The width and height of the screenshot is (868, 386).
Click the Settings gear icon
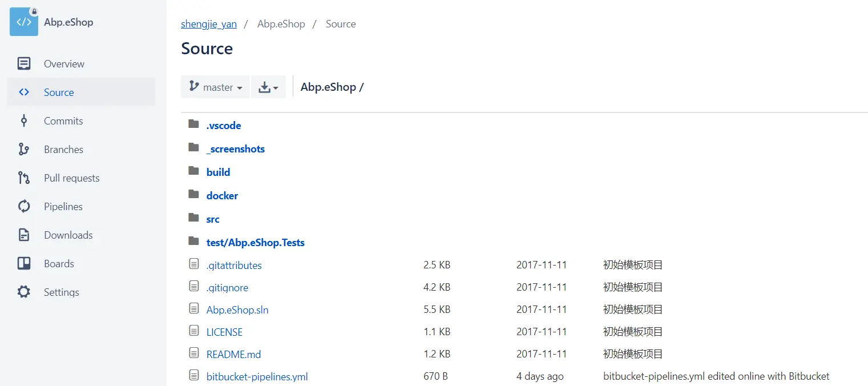24,292
